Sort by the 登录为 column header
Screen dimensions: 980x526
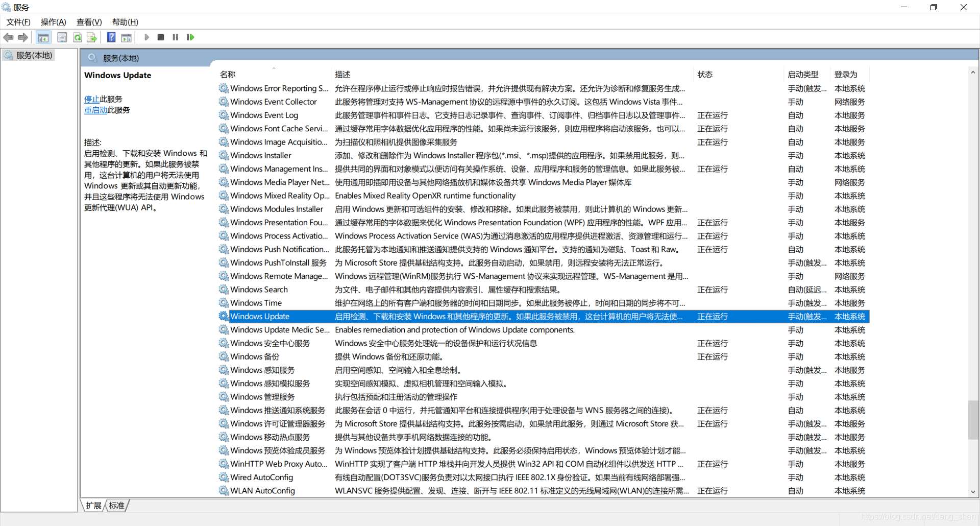tap(850, 75)
